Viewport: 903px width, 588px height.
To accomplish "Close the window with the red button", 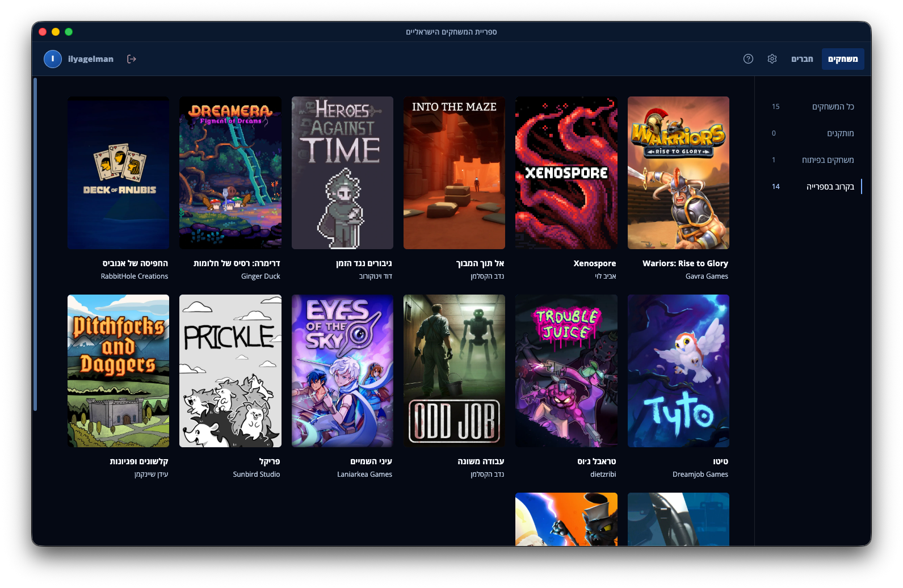I will [x=43, y=32].
